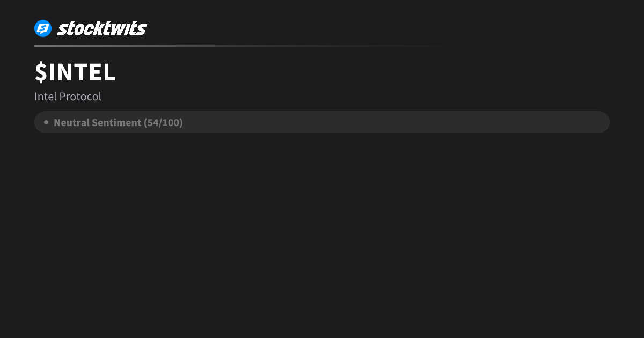Click the empty dark background below the sentiment bar
Screen dimensions: 644x338
click(x=322, y=236)
